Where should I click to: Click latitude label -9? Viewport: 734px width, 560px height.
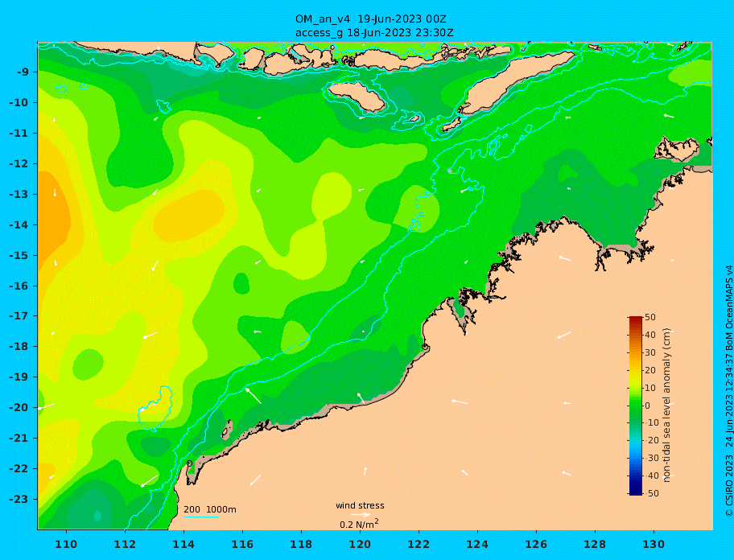(23, 72)
